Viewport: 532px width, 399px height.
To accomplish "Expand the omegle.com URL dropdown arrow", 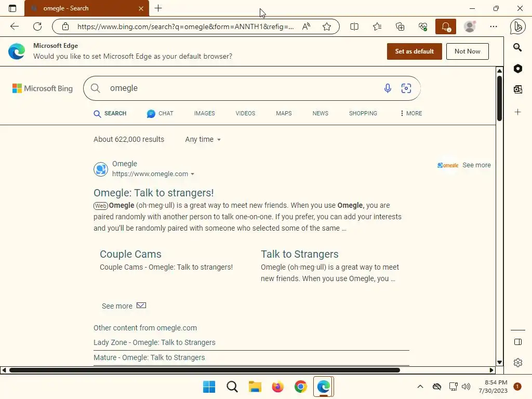I will (192, 174).
